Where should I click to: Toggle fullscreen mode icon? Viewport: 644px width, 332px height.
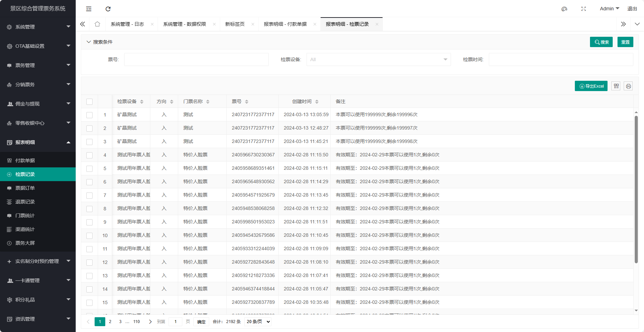click(x=583, y=9)
